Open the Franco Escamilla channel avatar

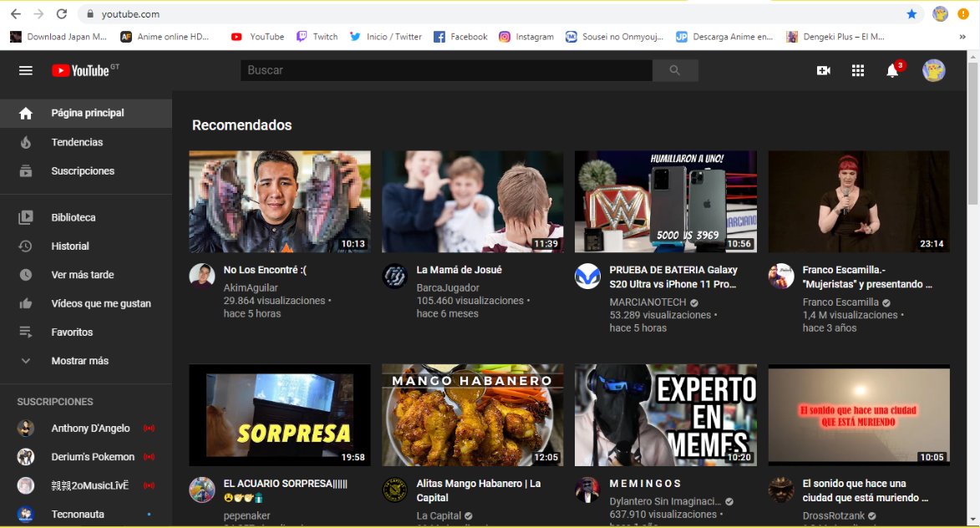[780, 276]
